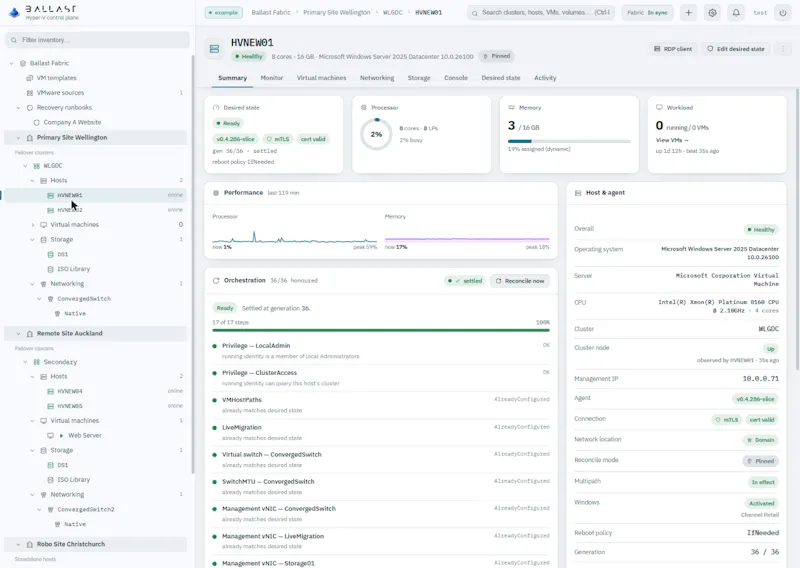The image size is (800, 568).
Task: Switch to the Networking tab
Action: pos(377,78)
